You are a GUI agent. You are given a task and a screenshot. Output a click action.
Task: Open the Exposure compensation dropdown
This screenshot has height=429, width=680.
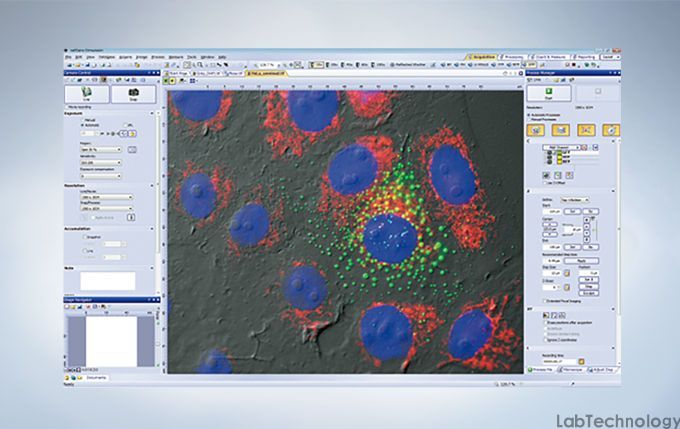pos(101,176)
